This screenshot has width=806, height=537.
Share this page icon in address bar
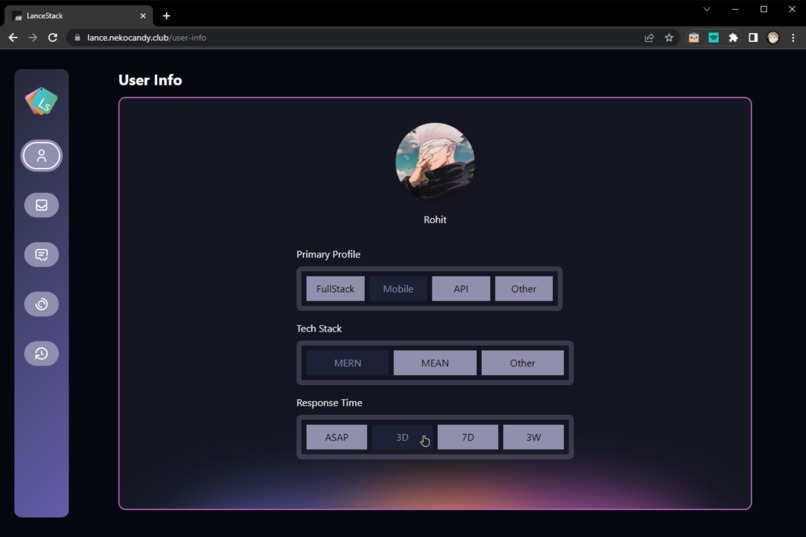[649, 38]
